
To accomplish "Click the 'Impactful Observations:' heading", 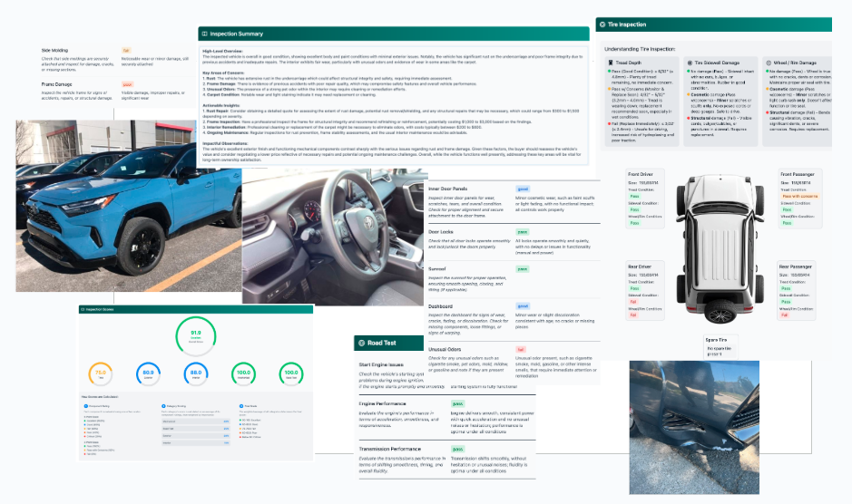I will [225, 143].
